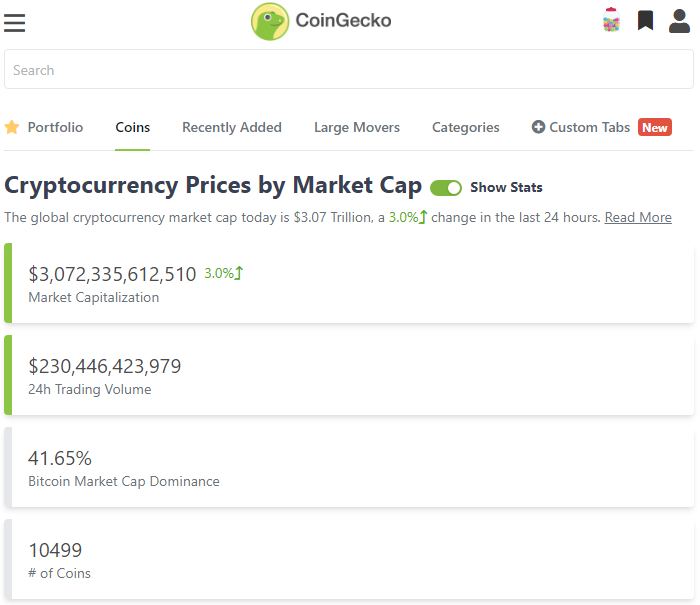Image resolution: width=700 pixels, height=605 pixels.
Task: Click the New badge on Custom Tabs
Action: click(x=655, y=127)
